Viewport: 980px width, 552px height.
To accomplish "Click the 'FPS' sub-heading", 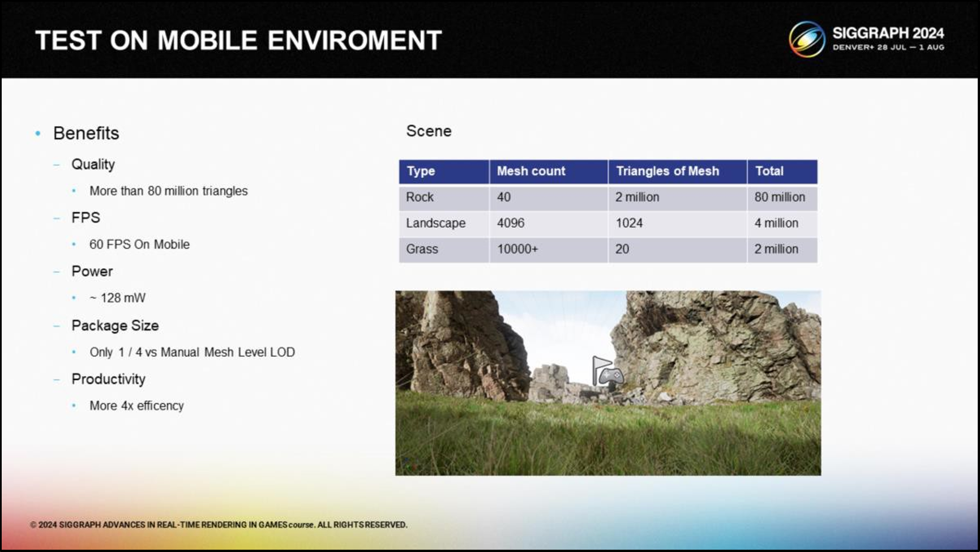I will click(x=85, y=218).
